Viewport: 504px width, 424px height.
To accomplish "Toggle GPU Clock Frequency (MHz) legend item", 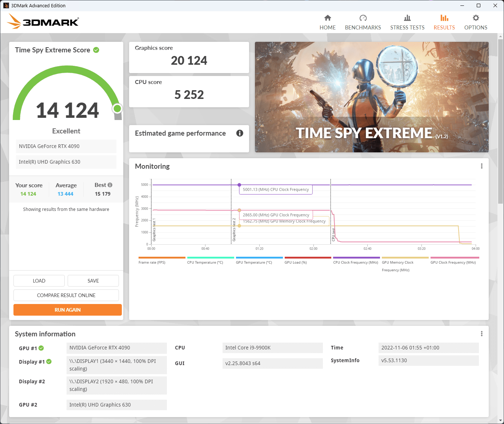I will pos(455,260).
